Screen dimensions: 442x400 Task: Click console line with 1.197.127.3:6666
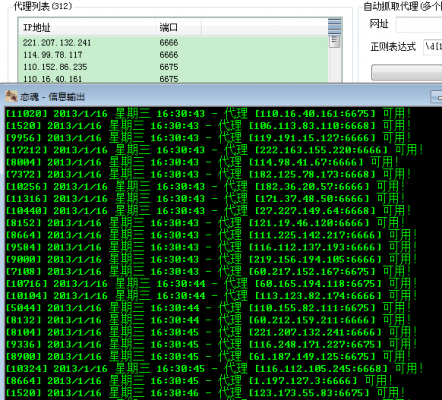click(x=199, y=381)
